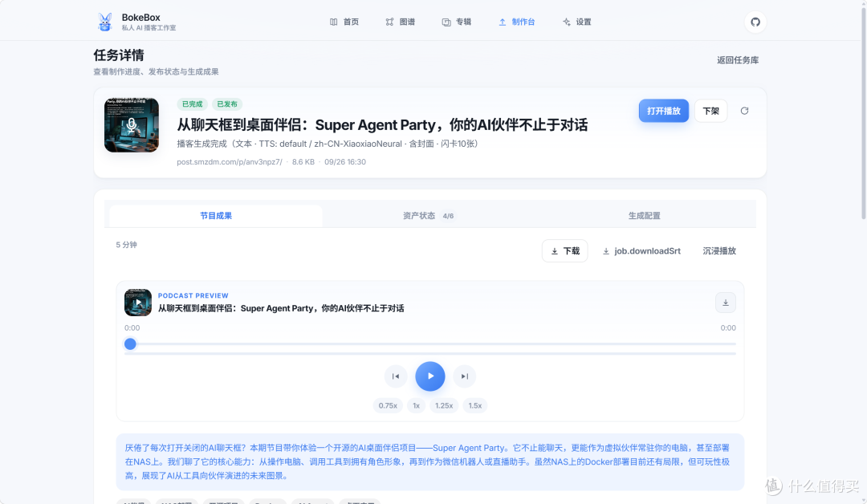
Task: Click the 返回任务库 link
Action: pos(738,60)
